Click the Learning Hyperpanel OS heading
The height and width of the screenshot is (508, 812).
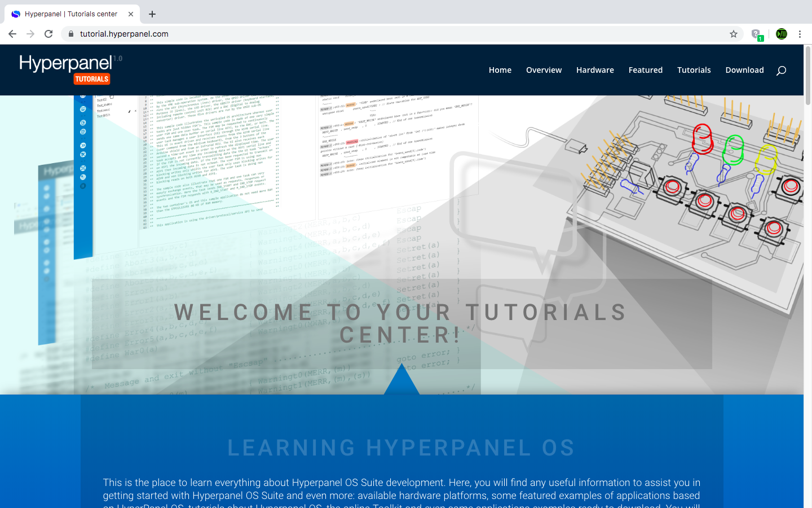pyautogui.click(x=401, y=448)
